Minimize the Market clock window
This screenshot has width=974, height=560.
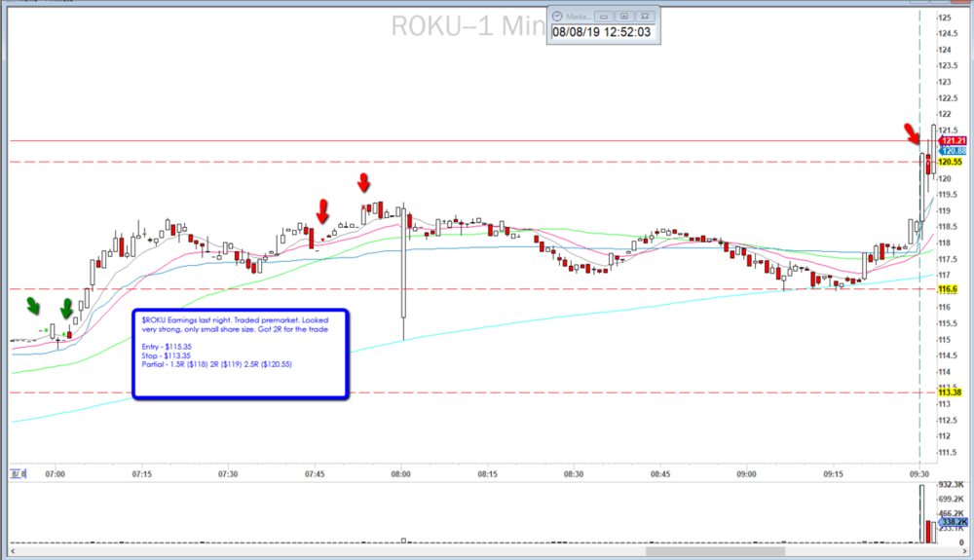603,17
